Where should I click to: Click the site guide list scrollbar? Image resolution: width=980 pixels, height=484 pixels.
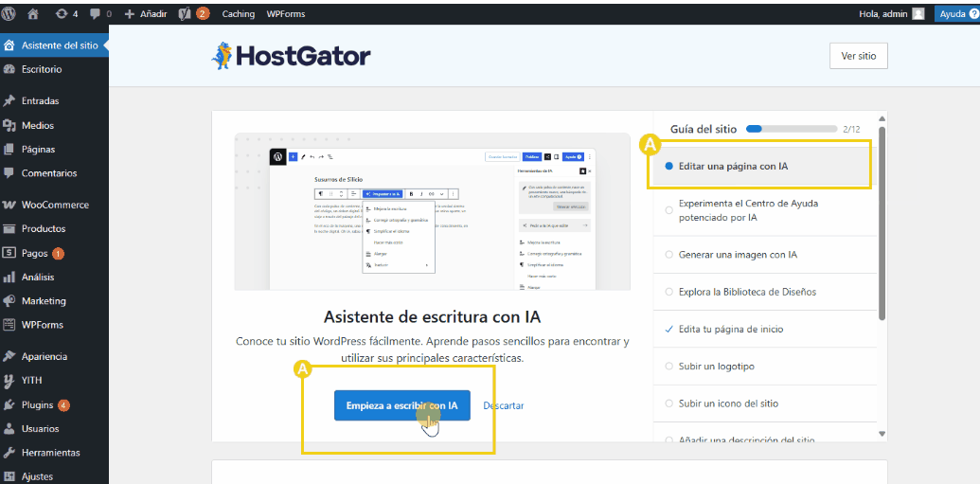[882, 225]
